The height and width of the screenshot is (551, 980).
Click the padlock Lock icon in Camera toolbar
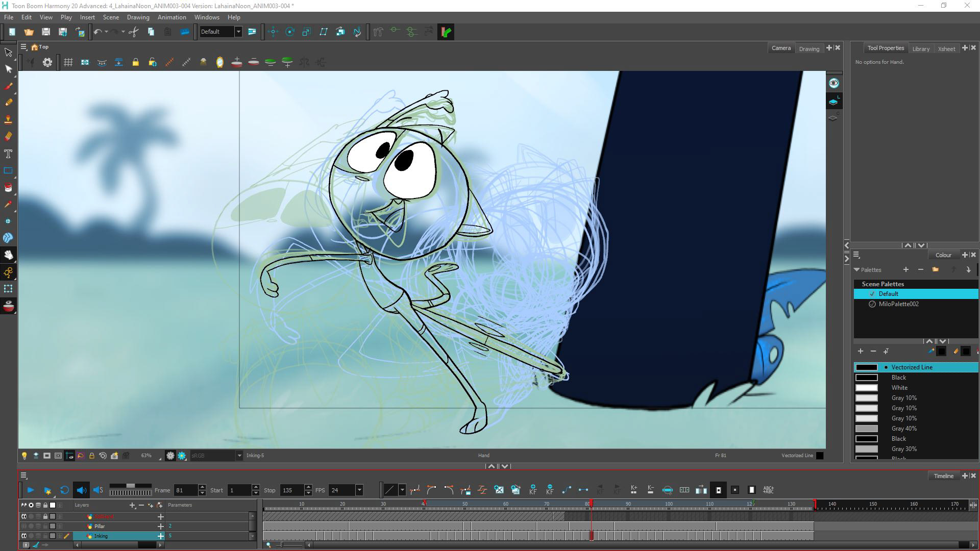tap(135, 62)
